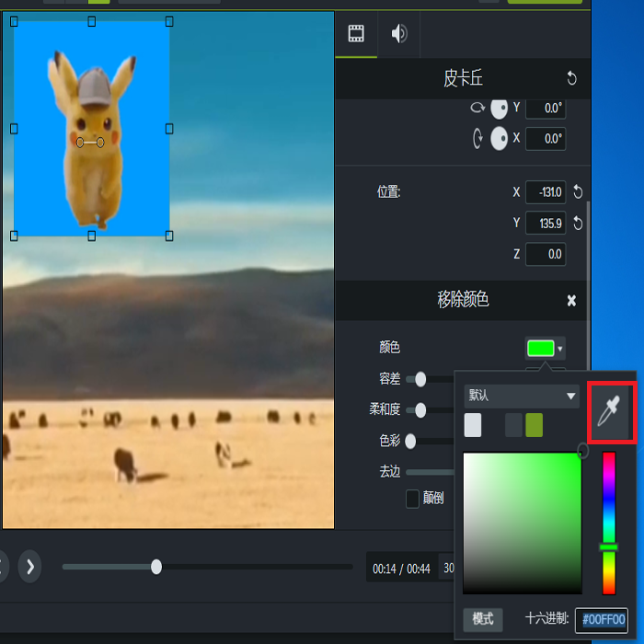The width and height of the screenshot is (644, 644).
Task: Open the 颜色 green swatch dropdown
Action: [546, 349]
